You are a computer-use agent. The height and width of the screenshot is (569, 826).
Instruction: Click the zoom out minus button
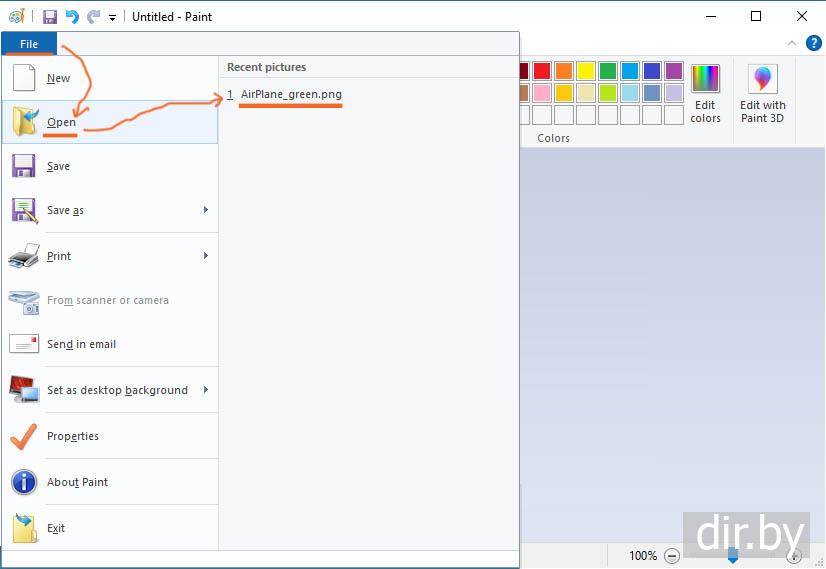672,556
